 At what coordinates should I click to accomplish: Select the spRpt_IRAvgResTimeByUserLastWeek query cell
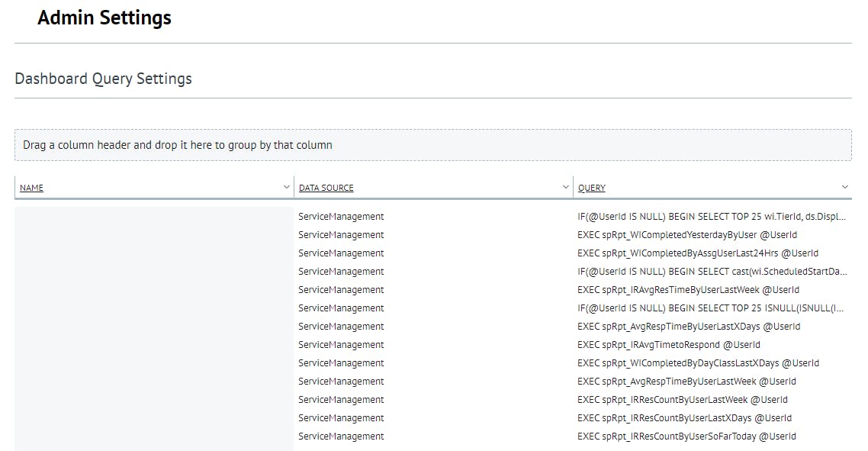click(688, 290)
